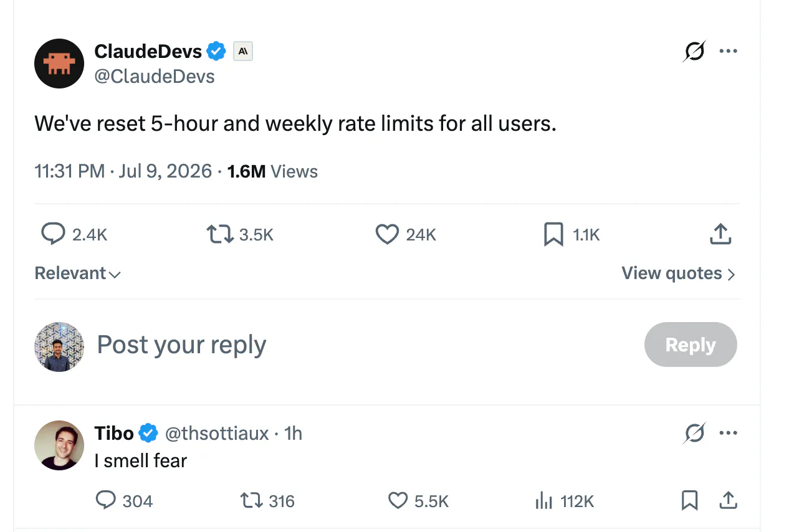
Task: Bookmark the ClaudeDevs post with 1.1K bookmarks
Action: 553,234
